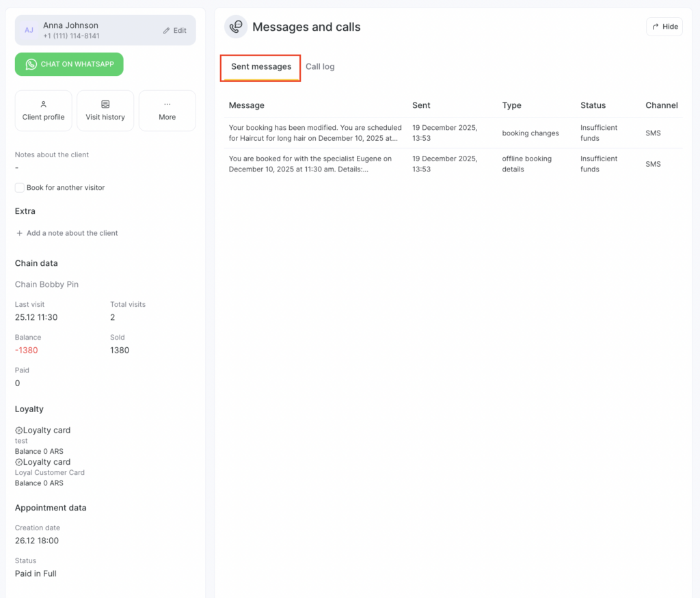
Task: Click Add a note about the client
Action: tap(72, 233)
